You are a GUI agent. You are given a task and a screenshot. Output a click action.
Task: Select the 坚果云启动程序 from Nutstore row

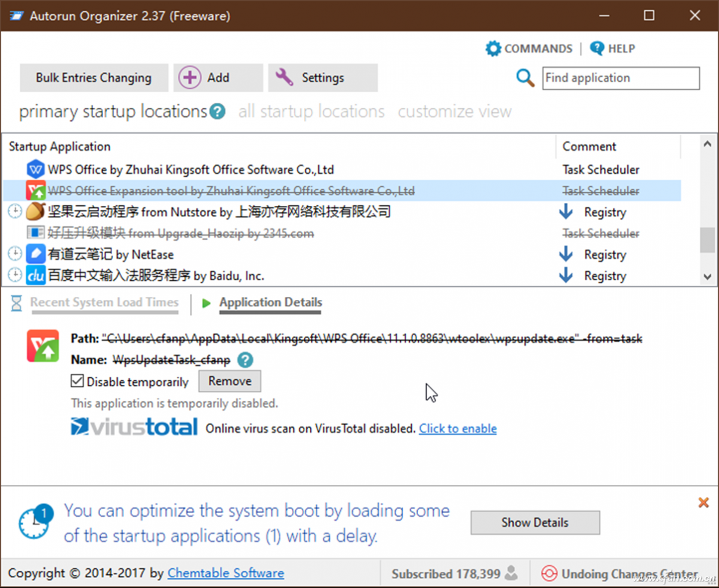(x=342, y=212)
